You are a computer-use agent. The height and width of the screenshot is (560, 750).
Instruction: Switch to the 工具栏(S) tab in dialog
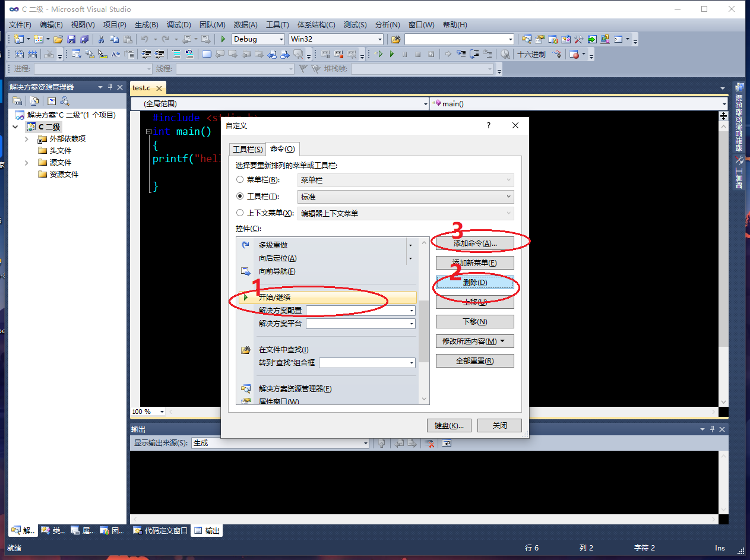tap(248, 149)
